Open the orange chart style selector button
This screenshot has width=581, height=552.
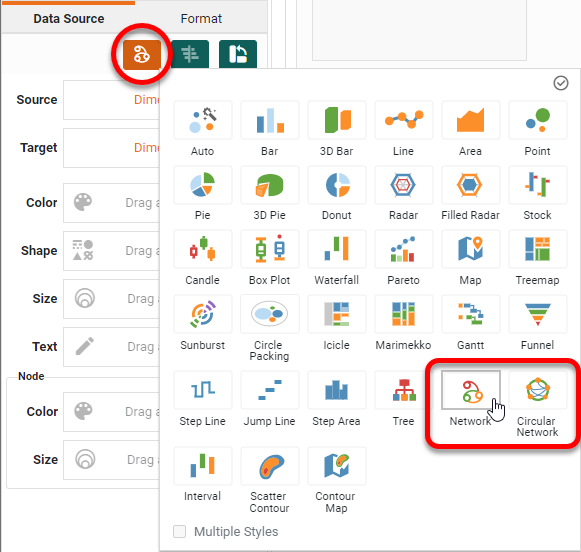click(x=142, y=55)
